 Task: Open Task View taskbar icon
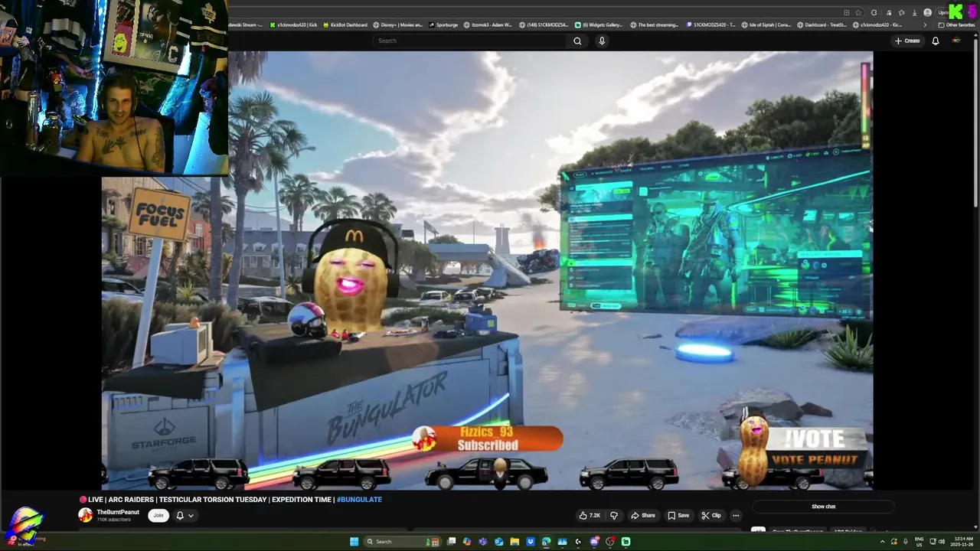tap(451, 542)
